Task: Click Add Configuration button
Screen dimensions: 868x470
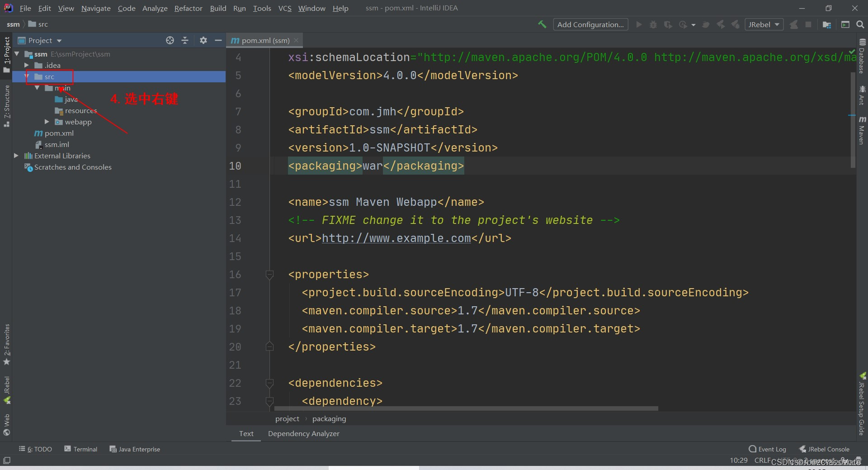Action: pyautogui.click(x=590, y=24)
